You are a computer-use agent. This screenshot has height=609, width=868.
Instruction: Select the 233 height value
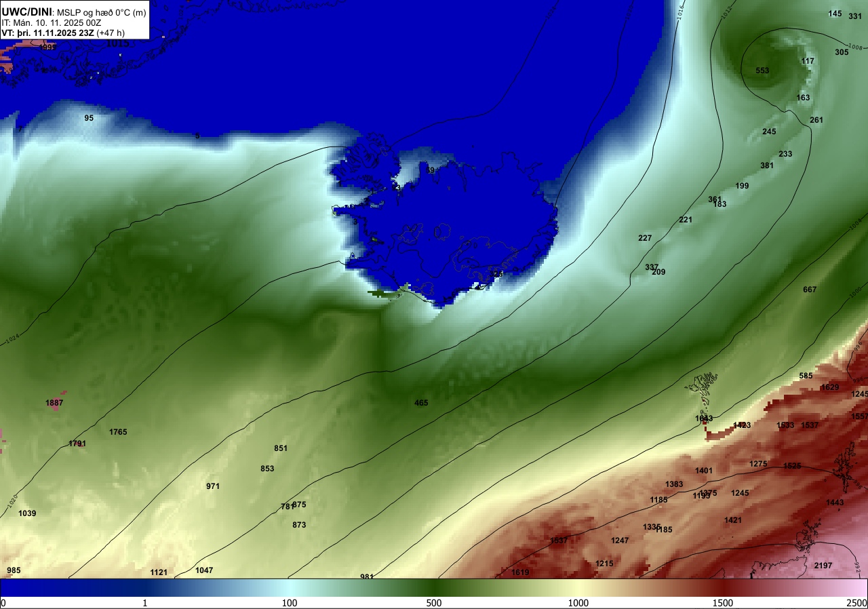785,154
